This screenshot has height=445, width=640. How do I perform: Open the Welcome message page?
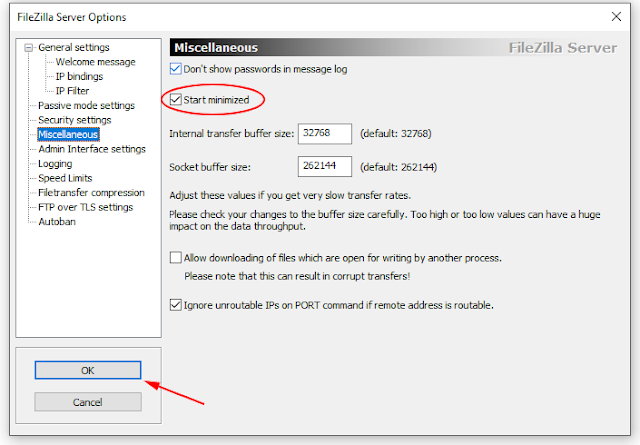(96, 62)
